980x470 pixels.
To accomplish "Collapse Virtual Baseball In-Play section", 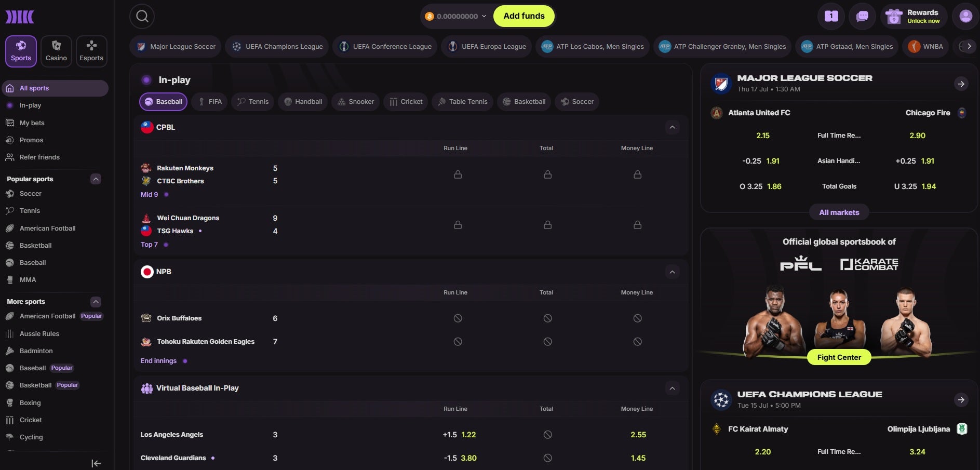I will pos(672,388).
